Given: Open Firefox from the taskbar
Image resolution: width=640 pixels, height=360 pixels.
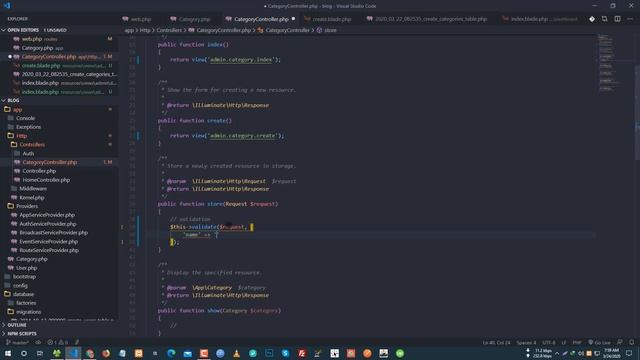Looking at the screenshot, I should pos(106,353).
